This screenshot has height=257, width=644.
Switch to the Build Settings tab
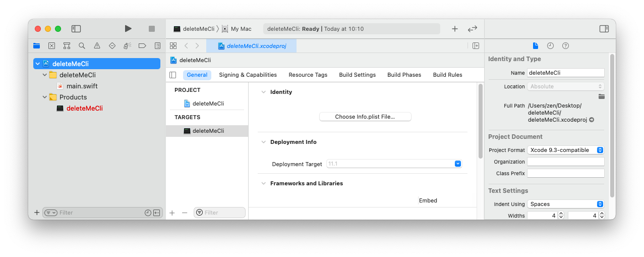pos(357,75)
